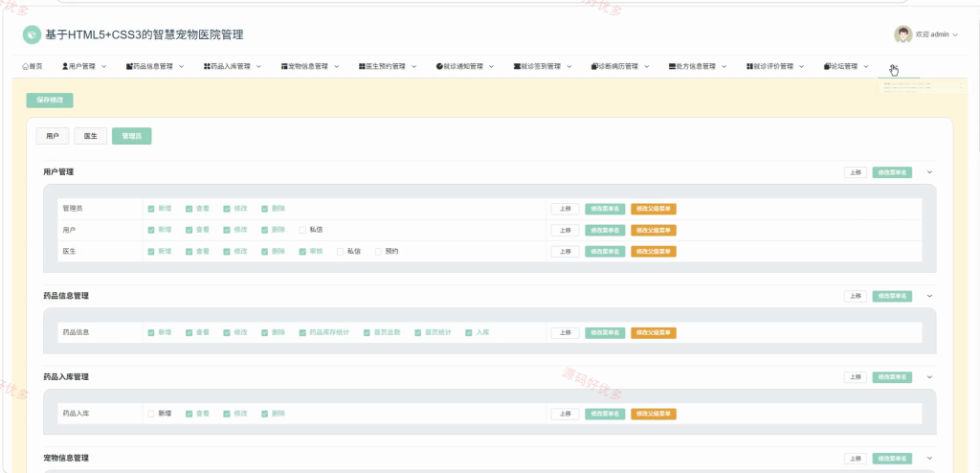Image resolution: width=980 pixels, height=473 pixels.
Task: Toggle 修改 checkbox in 药品入库 row
Action: [227, 415]
